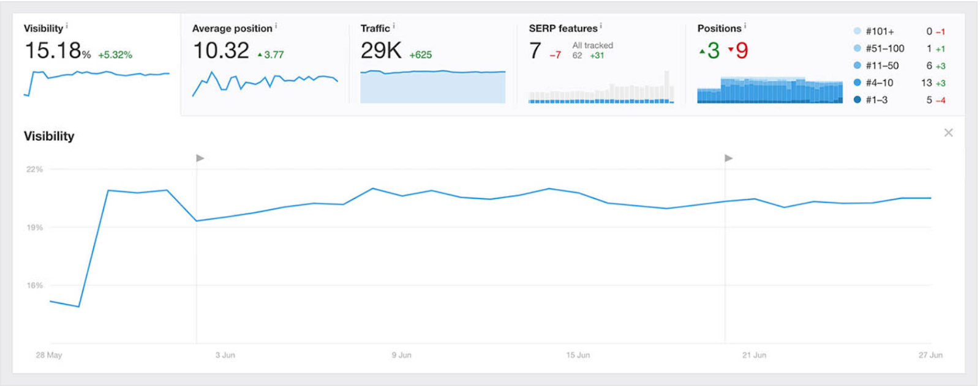Click the 22% axis label
Screen dimensions: 980x386
[34, 169]
